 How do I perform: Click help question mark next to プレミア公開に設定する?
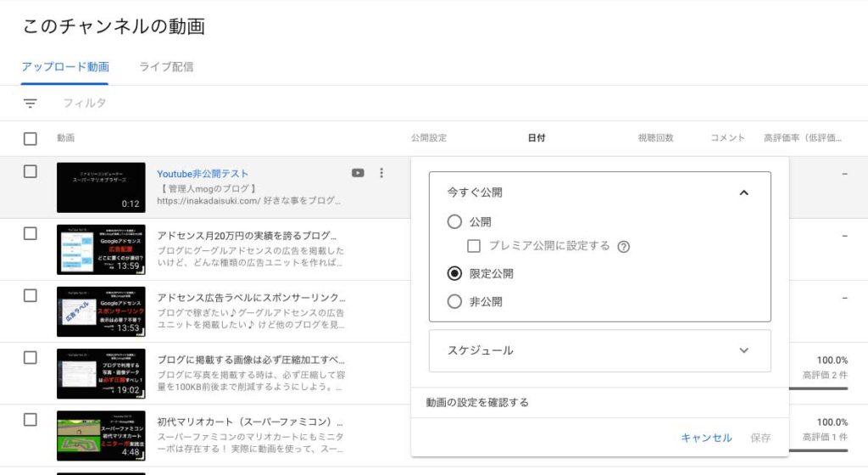[624, 247]
